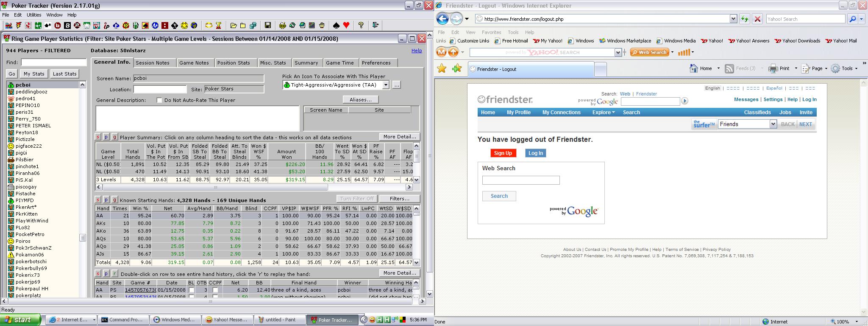Image resolution: width=868 pixels, height=326 pixels.
Task: Open help via the yellow question mark icon
Action: pyautogui.click(x=361, y=25)
